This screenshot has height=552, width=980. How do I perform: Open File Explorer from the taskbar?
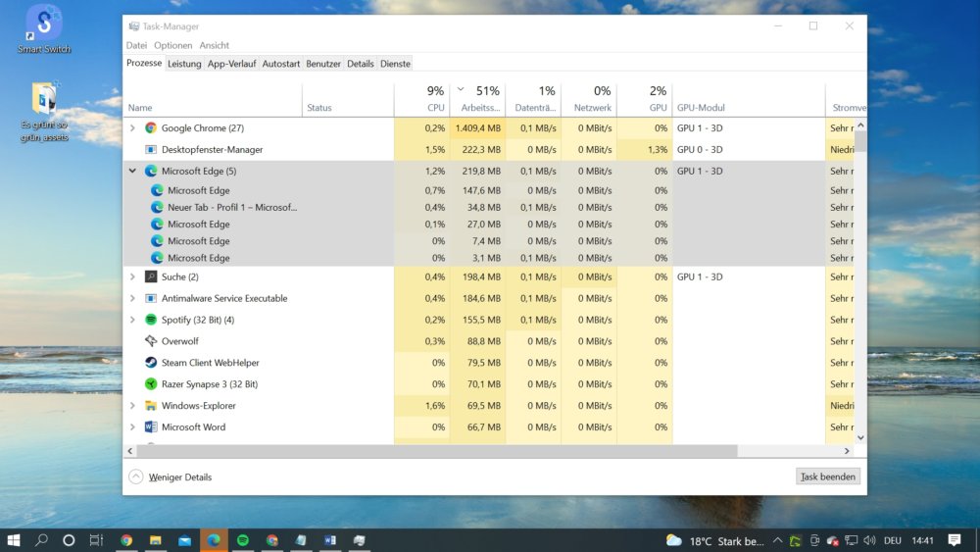pos(156,540)
